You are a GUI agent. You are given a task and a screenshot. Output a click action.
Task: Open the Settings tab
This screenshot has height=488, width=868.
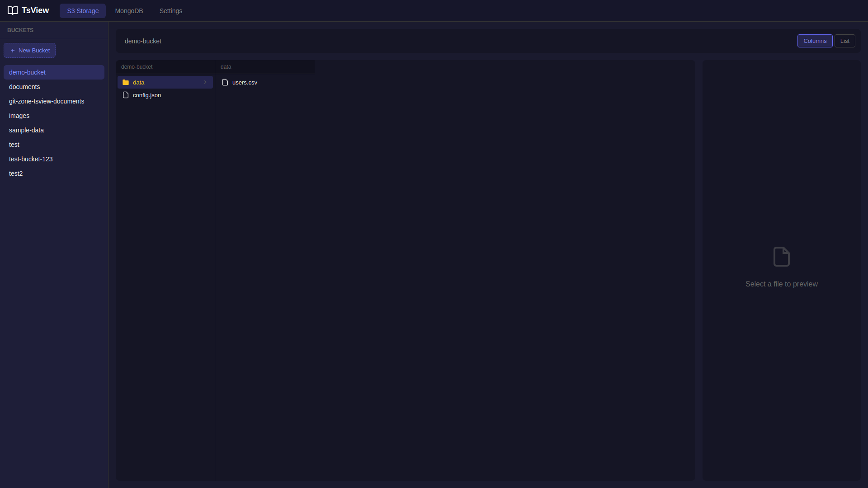click(170, 11)
